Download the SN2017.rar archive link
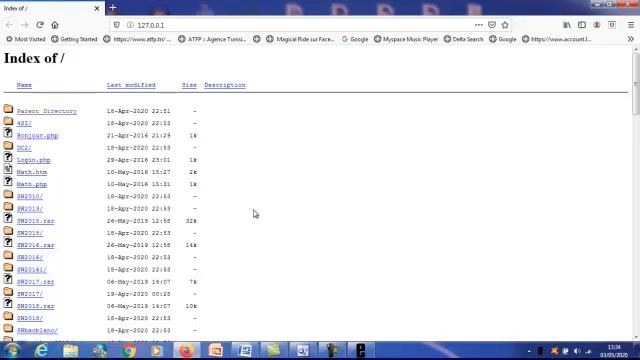Viewport: 640px width, 360px height. [x=36, y=282]
